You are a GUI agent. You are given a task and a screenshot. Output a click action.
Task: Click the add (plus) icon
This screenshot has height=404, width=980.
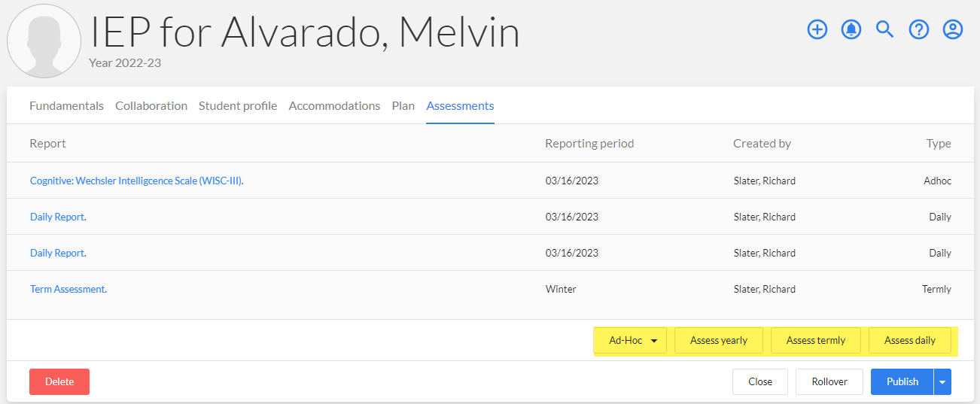817,29
